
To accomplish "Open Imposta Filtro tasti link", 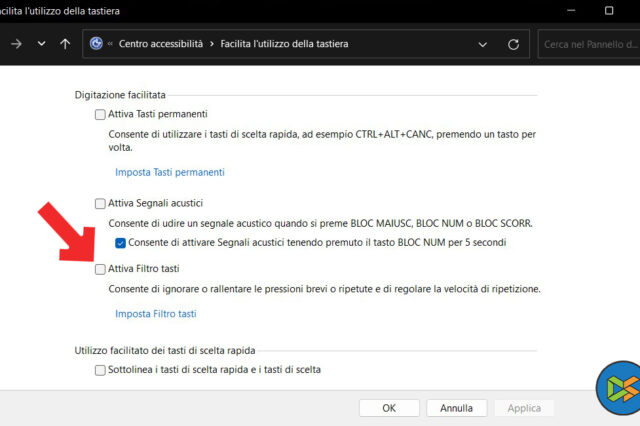I will 156,314.
